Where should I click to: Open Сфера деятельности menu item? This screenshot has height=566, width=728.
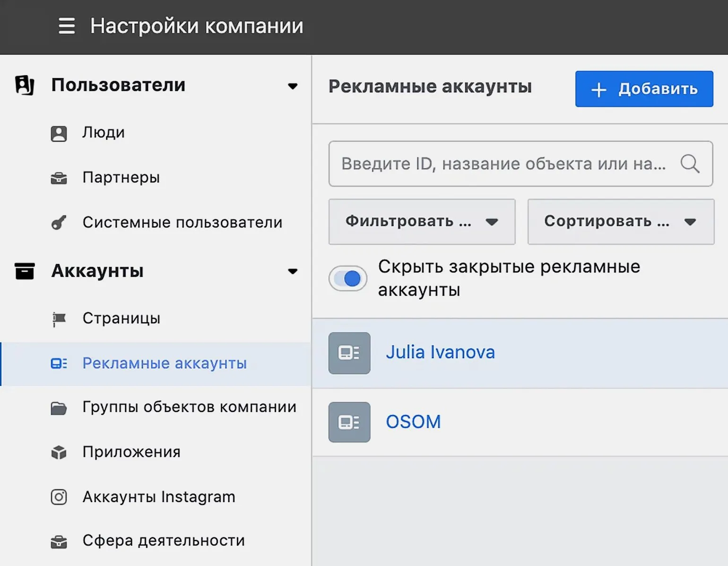pos(163,540)
